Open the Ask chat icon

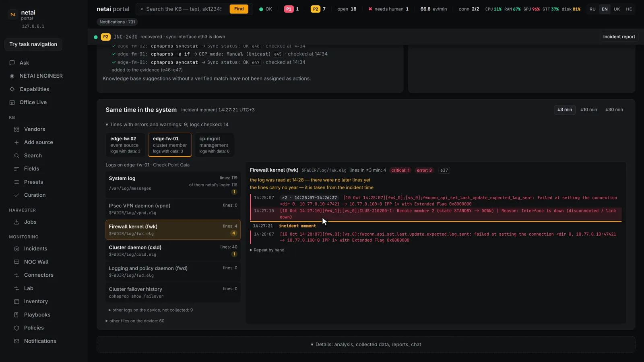(12, 63)
